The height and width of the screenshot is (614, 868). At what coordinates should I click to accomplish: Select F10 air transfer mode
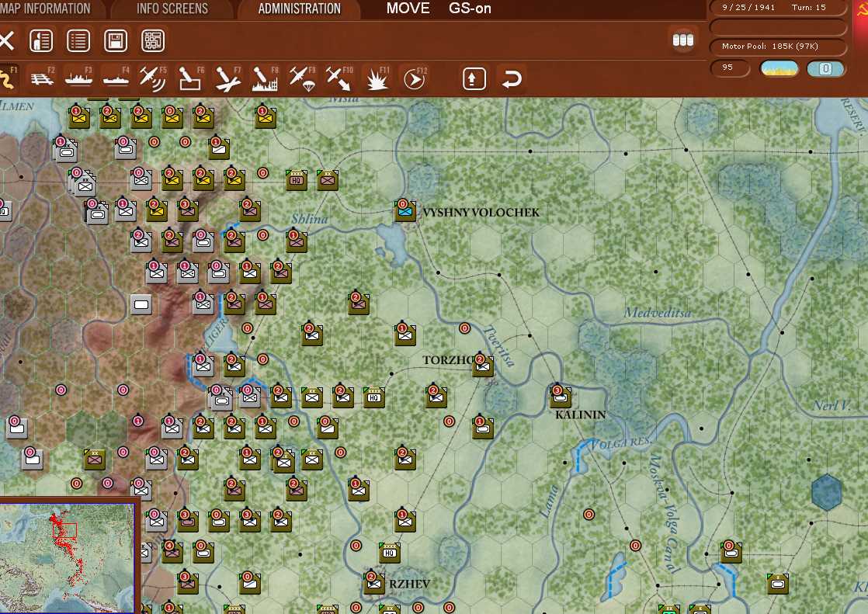[339, 78]
